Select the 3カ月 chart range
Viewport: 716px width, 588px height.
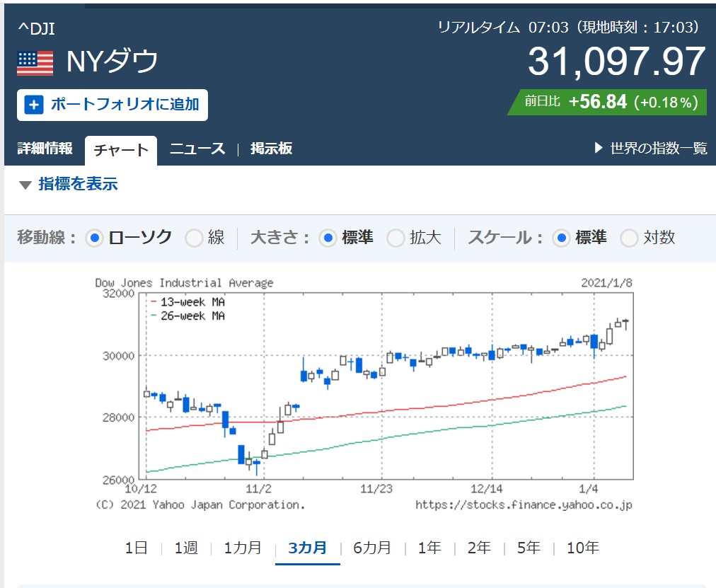(307, 548)
